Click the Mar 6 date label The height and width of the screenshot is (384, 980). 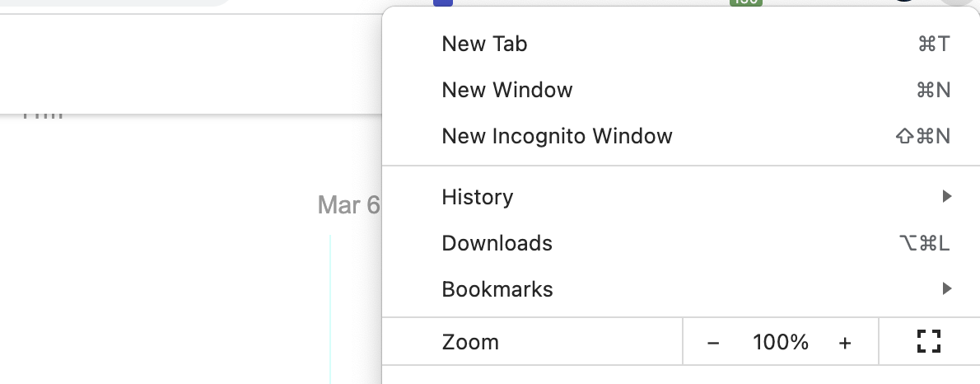(348, 204)
